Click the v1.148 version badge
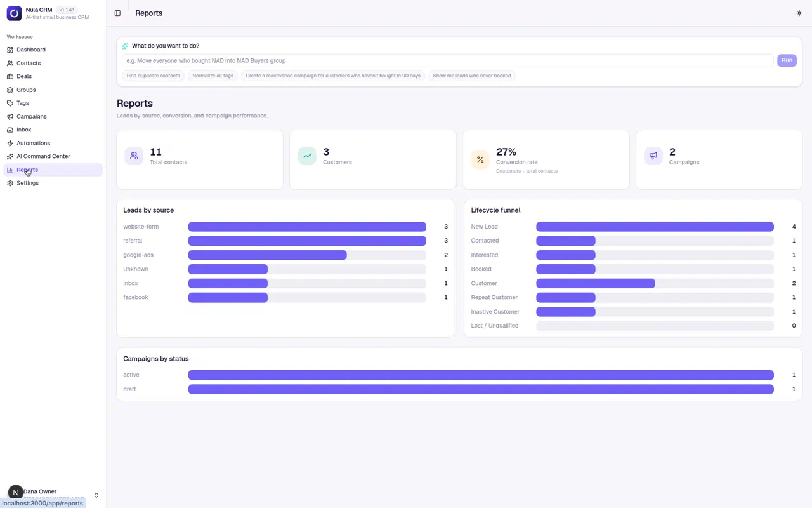812x508 pixels. pyautogui.click(x=67, y=10)
